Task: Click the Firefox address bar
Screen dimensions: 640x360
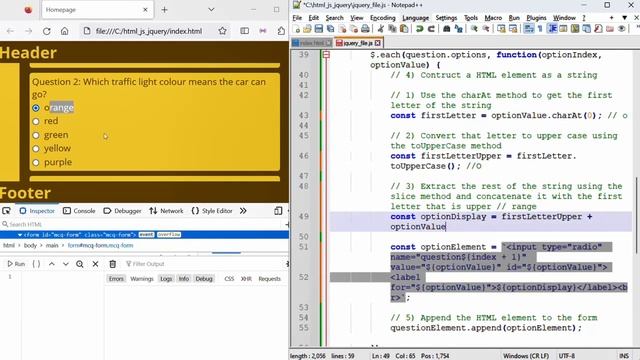Action: click(x=149, y=31)
